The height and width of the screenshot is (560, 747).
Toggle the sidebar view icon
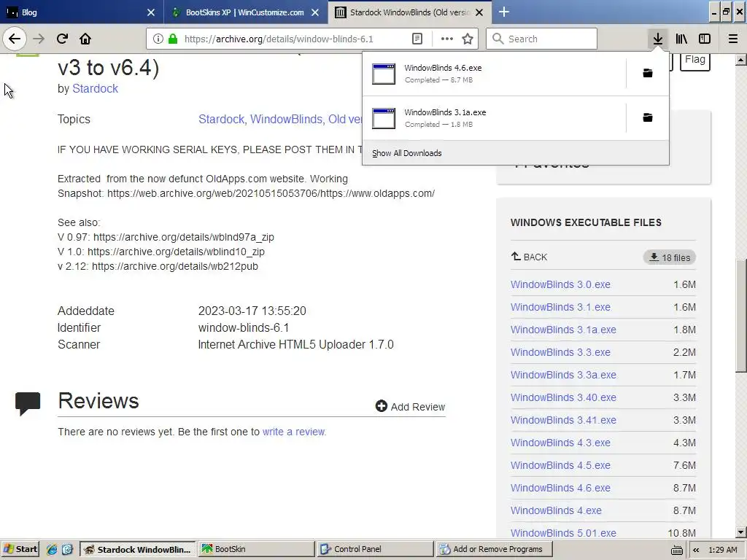705,39
